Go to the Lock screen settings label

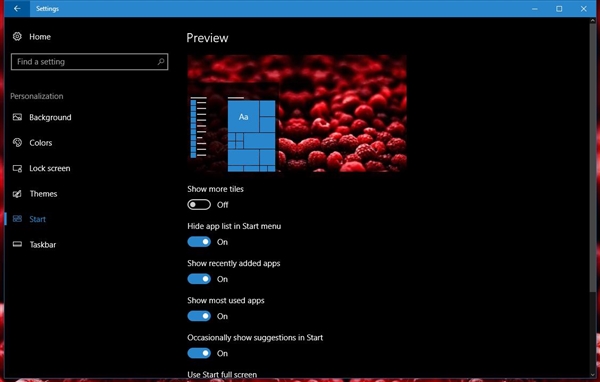(50, 168)
